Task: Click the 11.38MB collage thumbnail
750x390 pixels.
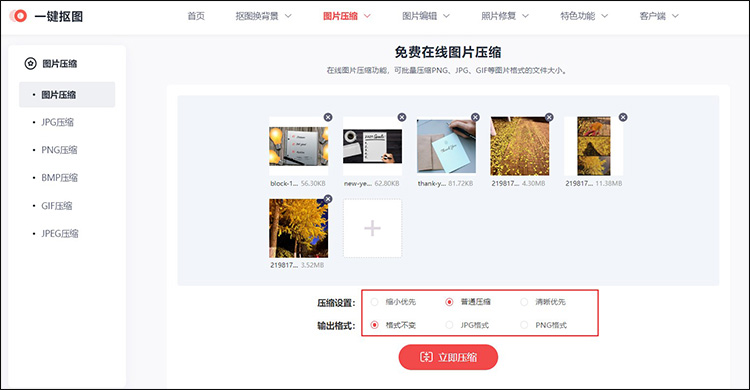Action: click(594, 146)
